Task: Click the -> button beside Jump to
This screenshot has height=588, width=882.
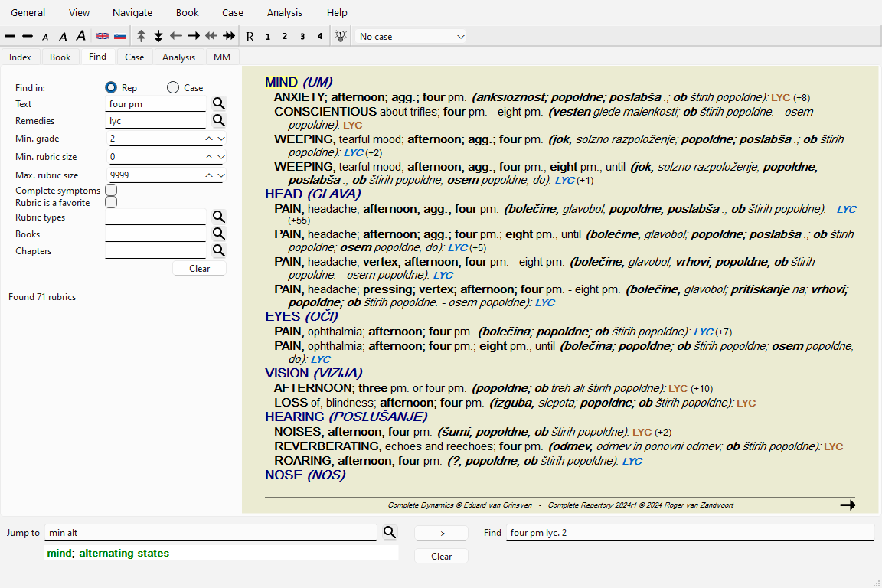Action: tap(441, 533)
